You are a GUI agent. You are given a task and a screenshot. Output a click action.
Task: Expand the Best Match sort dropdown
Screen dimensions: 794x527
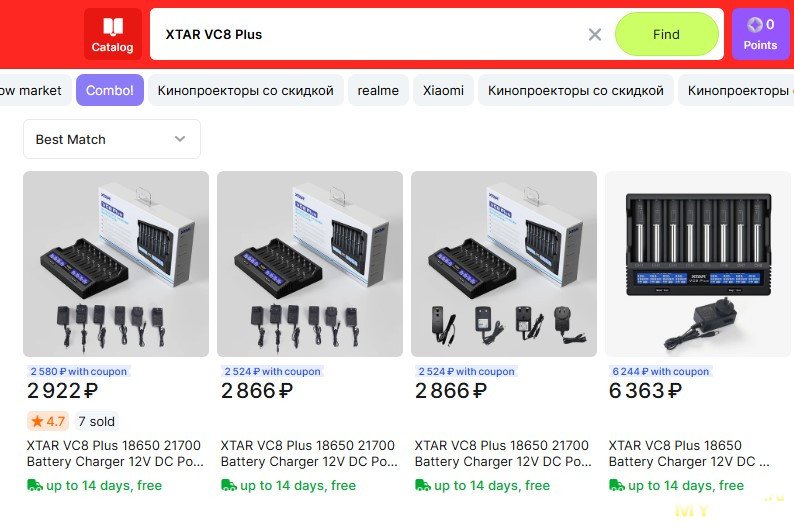[x=112, y=139]
